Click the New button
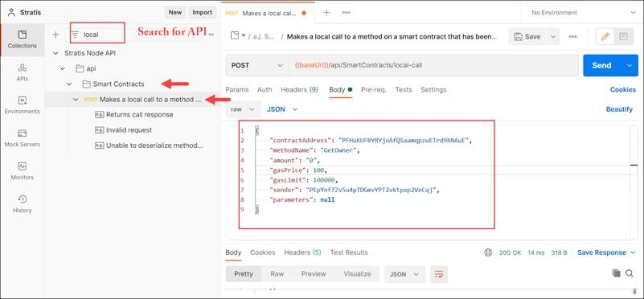The width and height of the screenshot is (644, 299). tap(175, 12)
